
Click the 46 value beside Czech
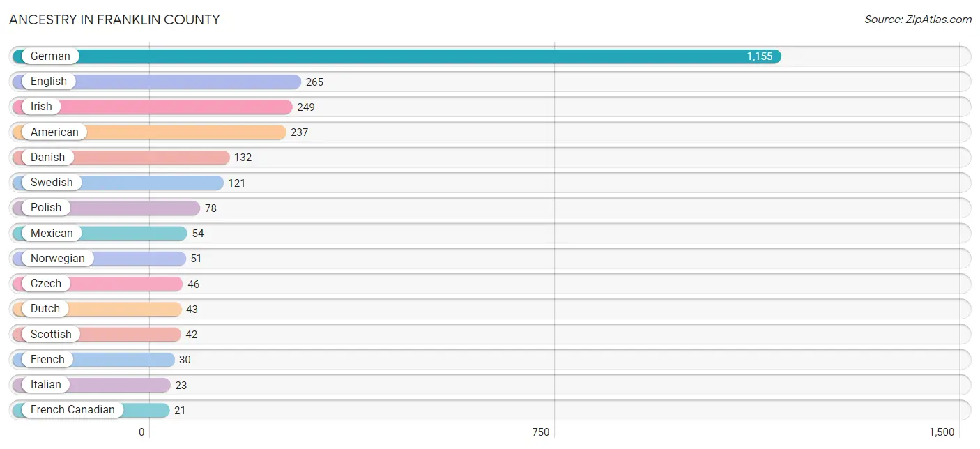(194, 284)
